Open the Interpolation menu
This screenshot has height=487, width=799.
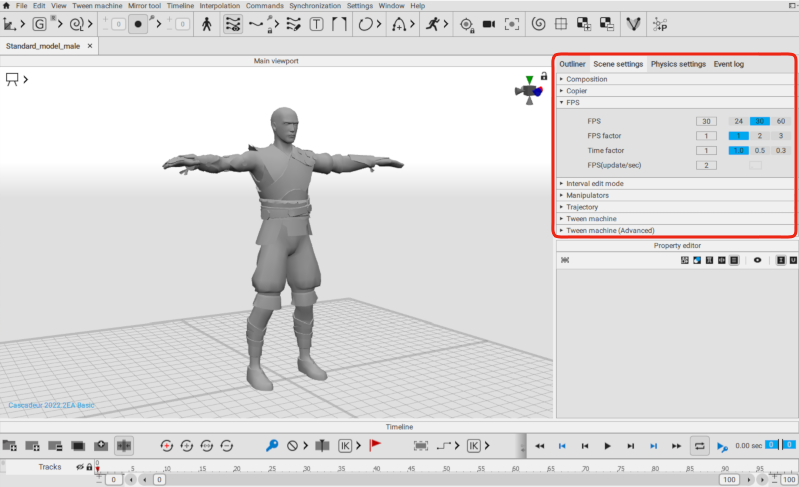[x=219, y=6]
